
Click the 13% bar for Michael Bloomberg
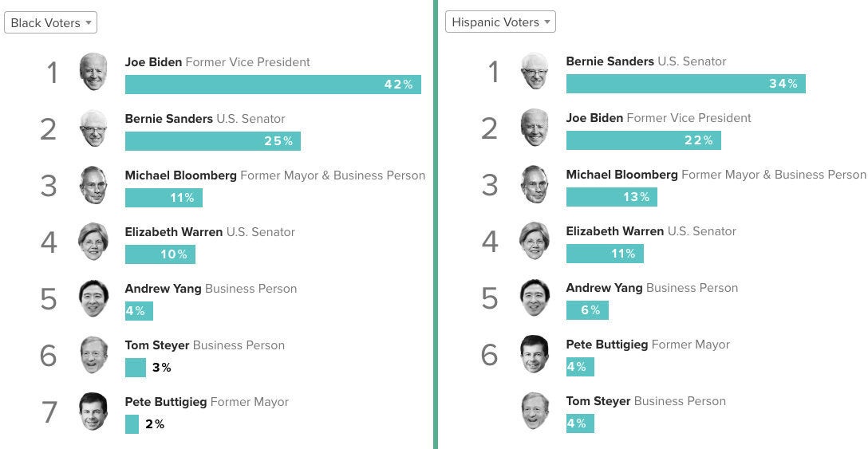coord(612,197)
